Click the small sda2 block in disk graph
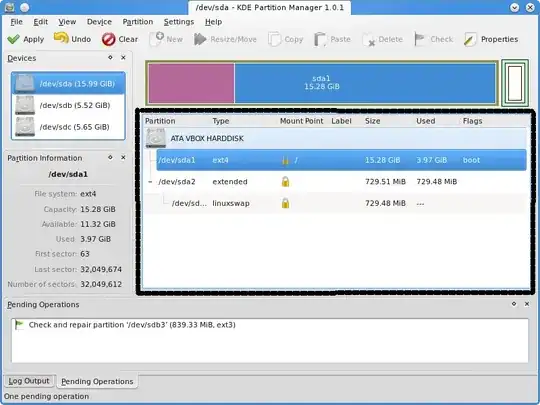This screenshot has width=540, height=405. point(515,83)
